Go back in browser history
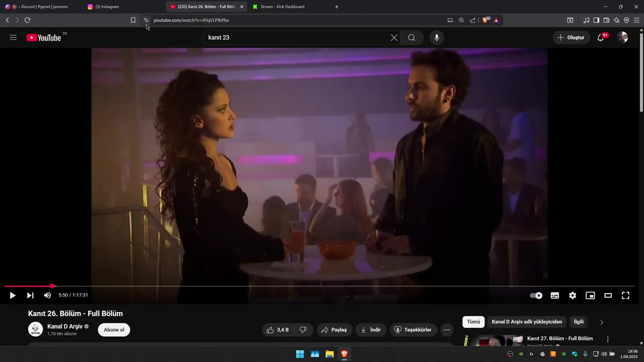Viewport: 644px width, 362px height. point(7,20)
